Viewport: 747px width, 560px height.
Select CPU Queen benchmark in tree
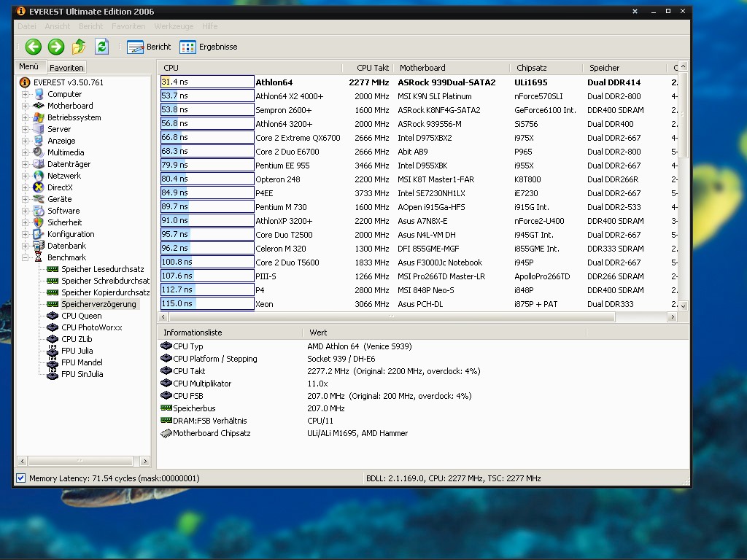coord(81,316)
